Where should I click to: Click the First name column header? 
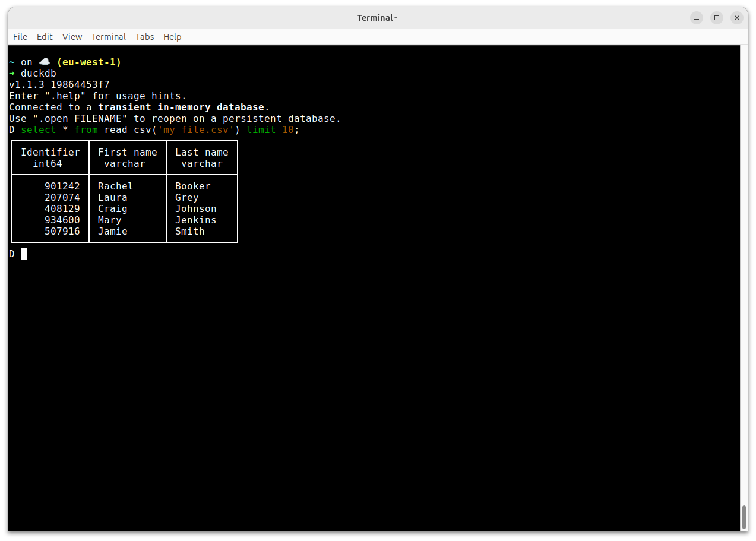(128, 152)
